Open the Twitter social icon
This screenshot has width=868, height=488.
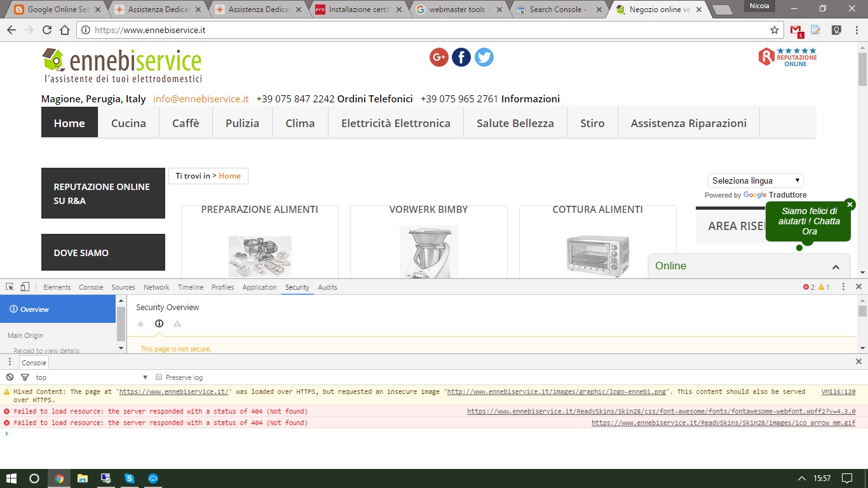(484, 57)
